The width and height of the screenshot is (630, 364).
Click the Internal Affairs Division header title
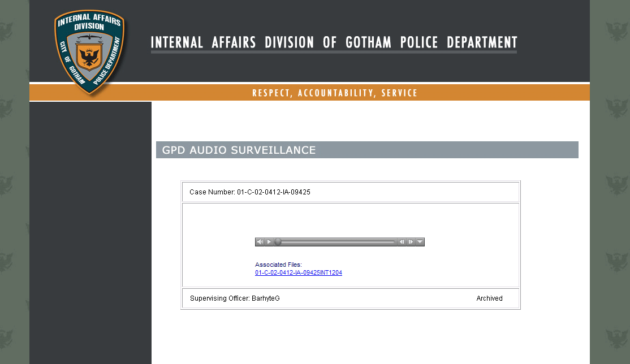click(x=334, y=42)
